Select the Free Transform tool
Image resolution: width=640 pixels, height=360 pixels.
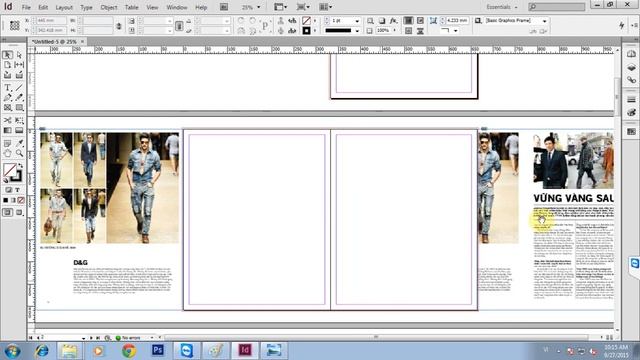tap(19, 120)
